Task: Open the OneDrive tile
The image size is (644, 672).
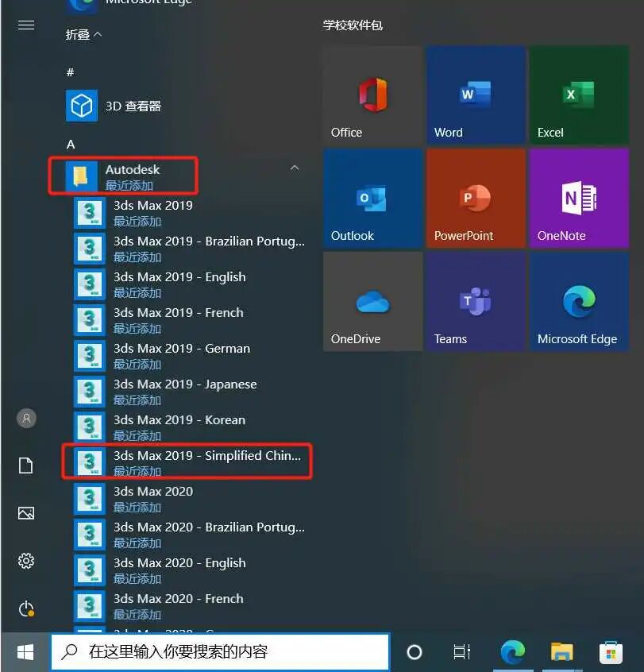Action: pyautogui.click(x=372, y=302)
